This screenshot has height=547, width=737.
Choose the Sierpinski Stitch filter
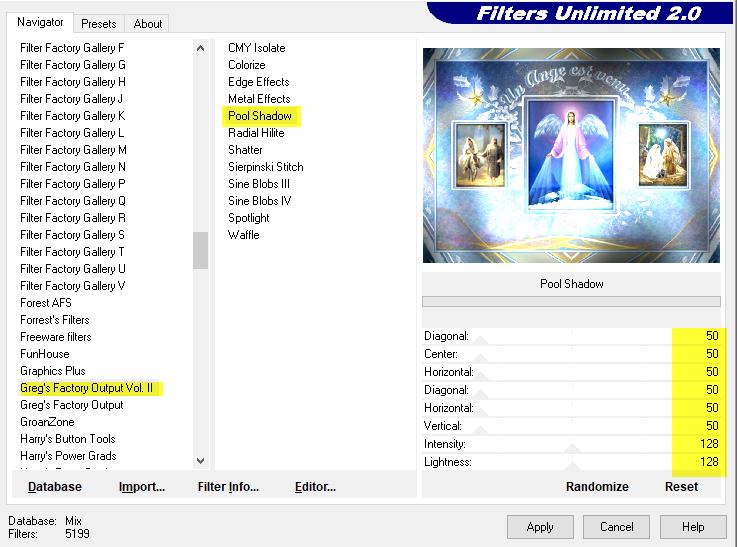click(x=266, y=167)
